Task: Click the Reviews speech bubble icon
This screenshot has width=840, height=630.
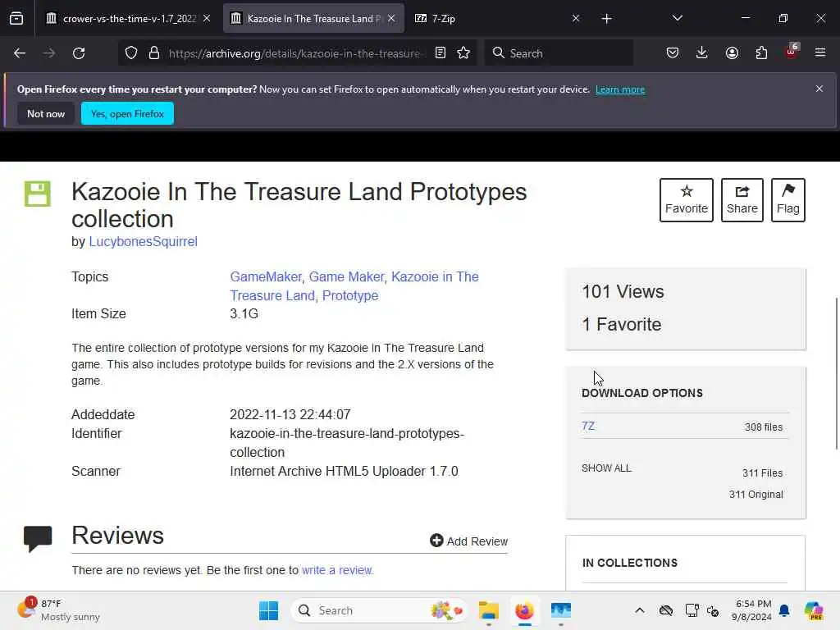Action: click(x=38, y=538)
